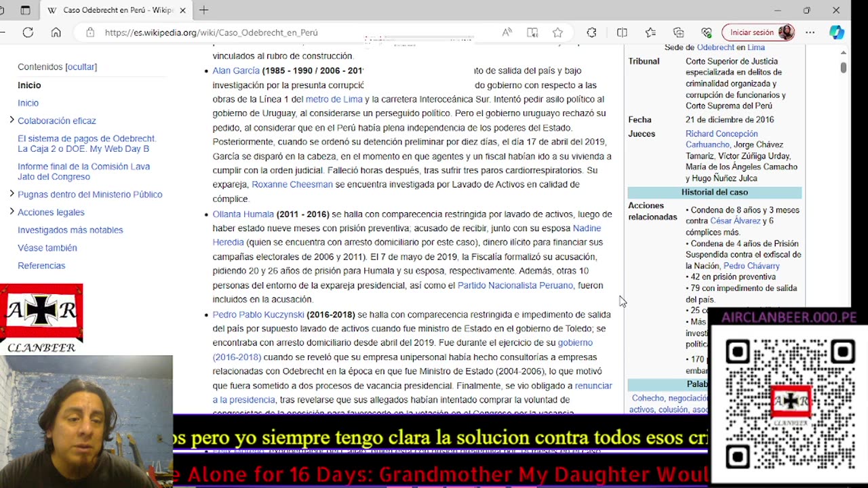This screenshot has height=488, width=868.
Task: Open Pugnas dentro del Ministerio Público entry
Action: pos(90,195)
